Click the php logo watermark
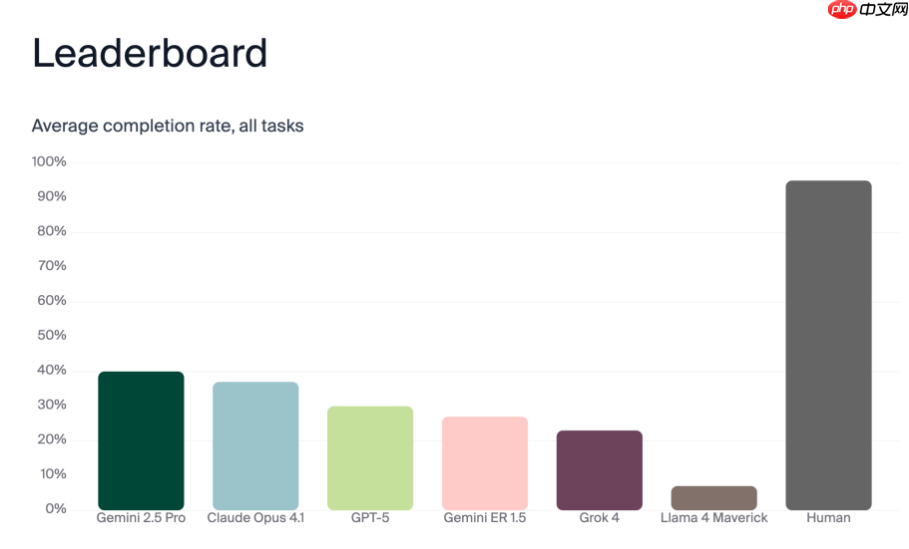The width and height of the screenshot is (909, 549). [x=843, y=10]
